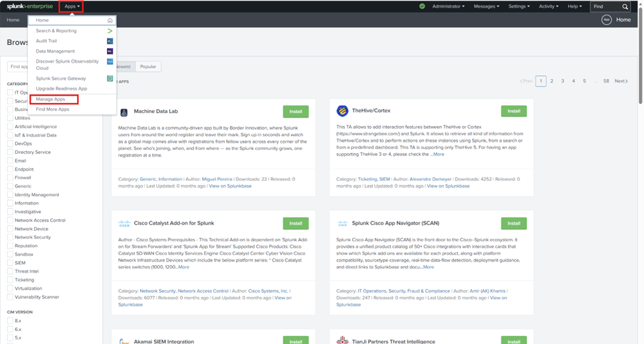Open the Help dropdown
This screenshot has height=344, width=644.
point(575,7)
